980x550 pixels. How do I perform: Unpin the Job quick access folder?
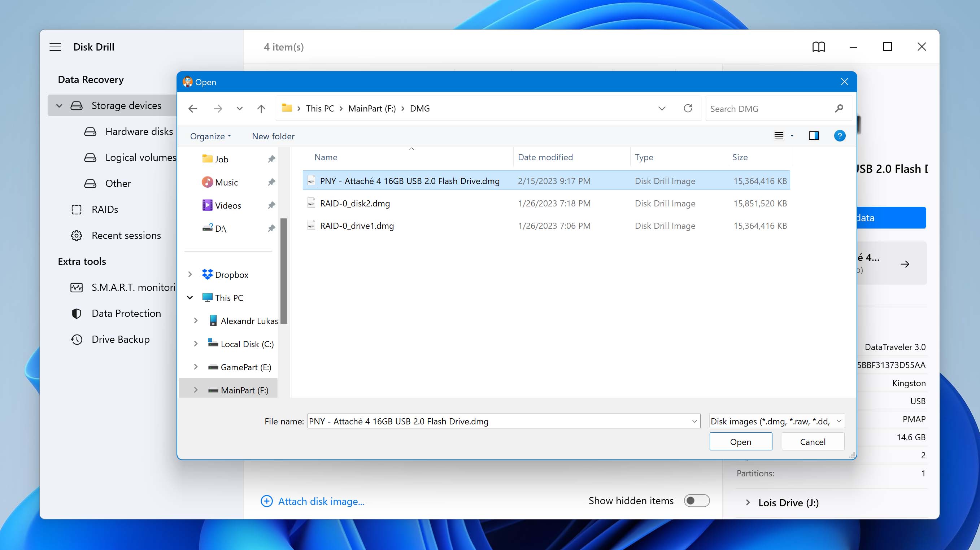point(271,159)
